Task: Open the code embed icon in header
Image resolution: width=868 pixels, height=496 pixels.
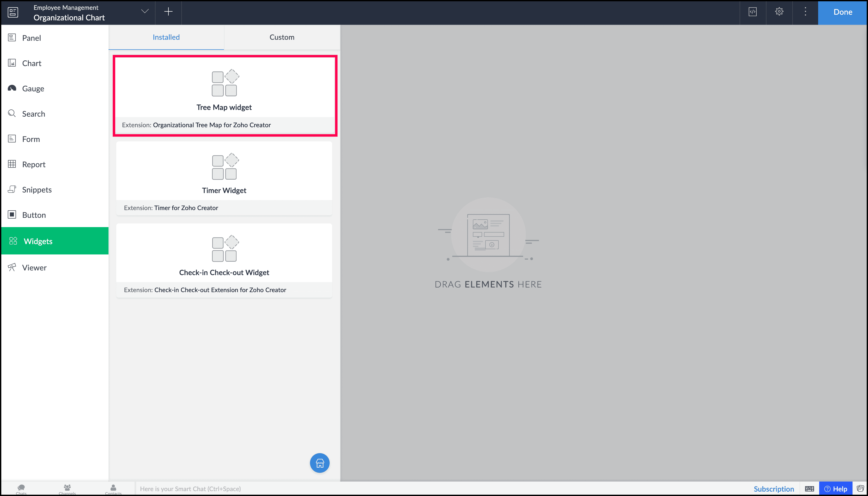Action: (753, 12)
